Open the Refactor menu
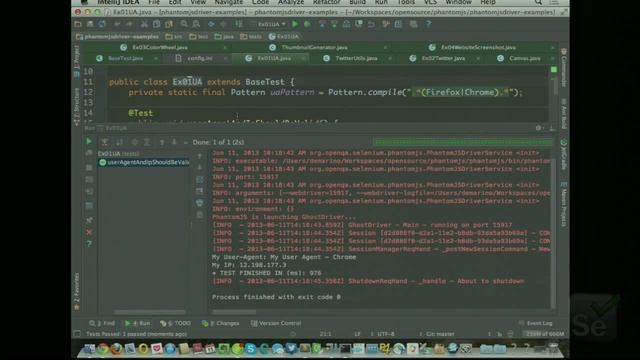The height and width of the screenshot is (360, 640). tap(327, 2)
